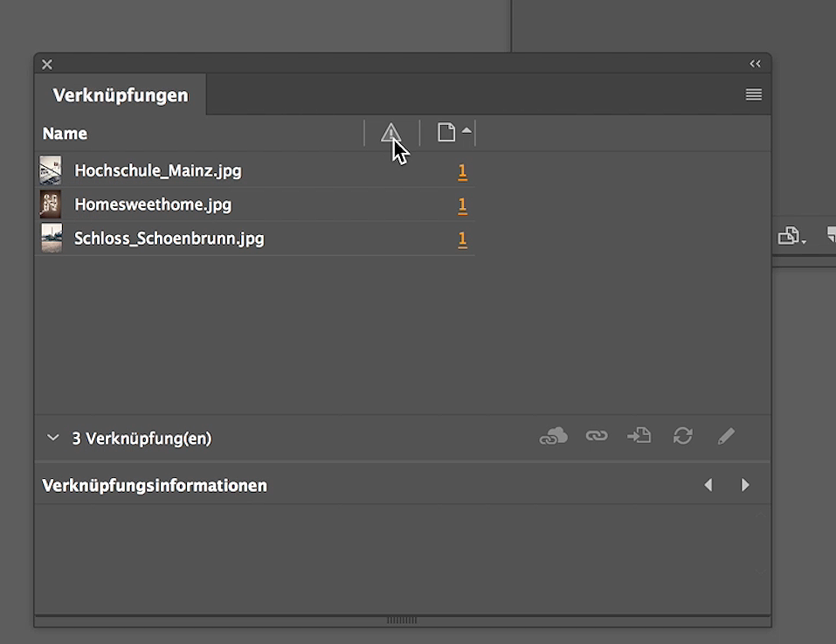Image resolution: width=836 pixels, height=644 pixels.
Task: Click the update link refresh icon
Action: pos(682,436)
